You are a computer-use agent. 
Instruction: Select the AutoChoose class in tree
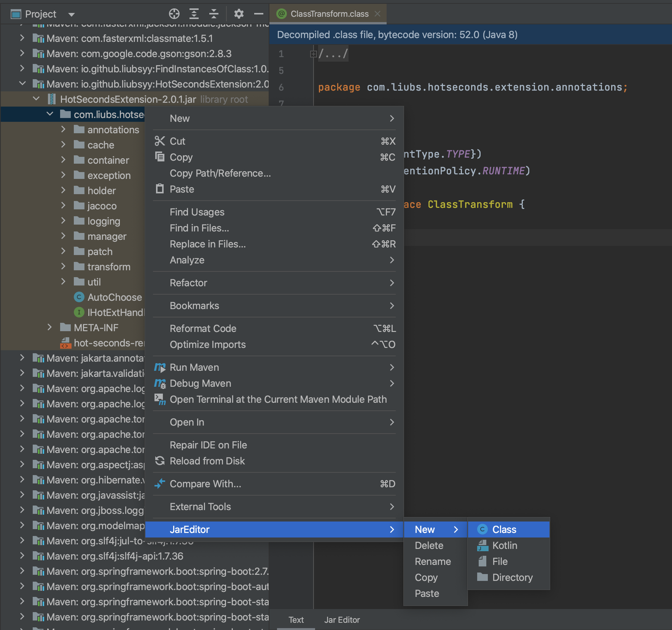point(115,297)
